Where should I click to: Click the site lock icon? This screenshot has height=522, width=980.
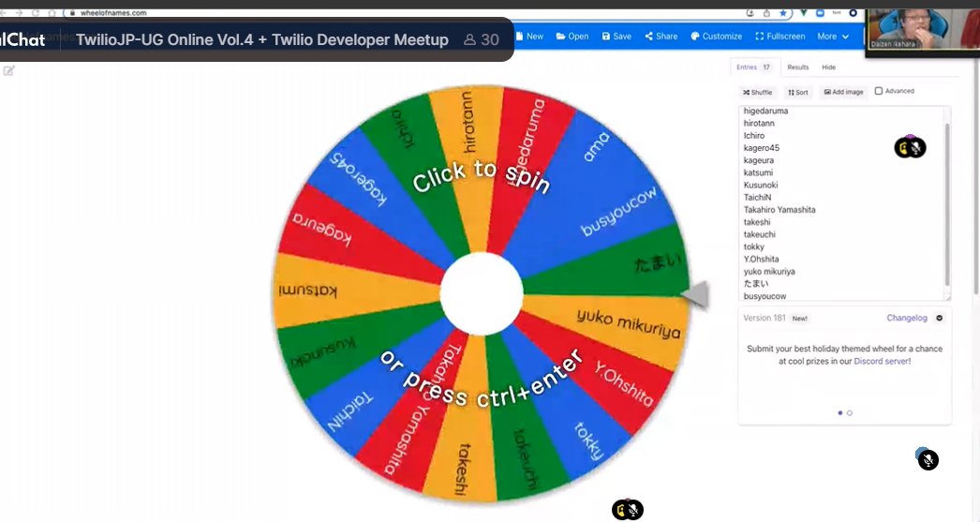click(72, 12)
